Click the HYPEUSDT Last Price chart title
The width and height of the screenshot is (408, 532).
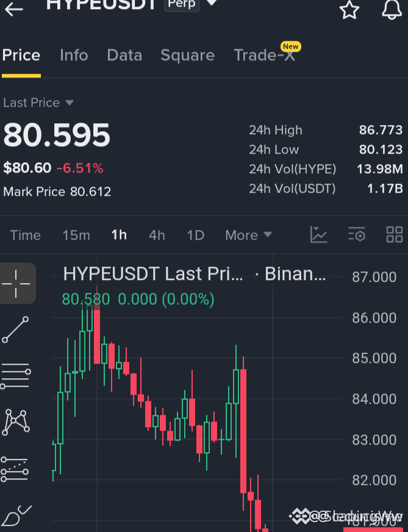(x=153, y=273)
